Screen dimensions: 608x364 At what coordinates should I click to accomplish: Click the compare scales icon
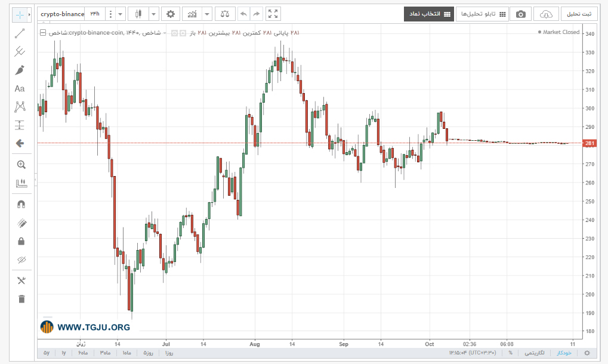pyautogui.click(x=224, y=14)
